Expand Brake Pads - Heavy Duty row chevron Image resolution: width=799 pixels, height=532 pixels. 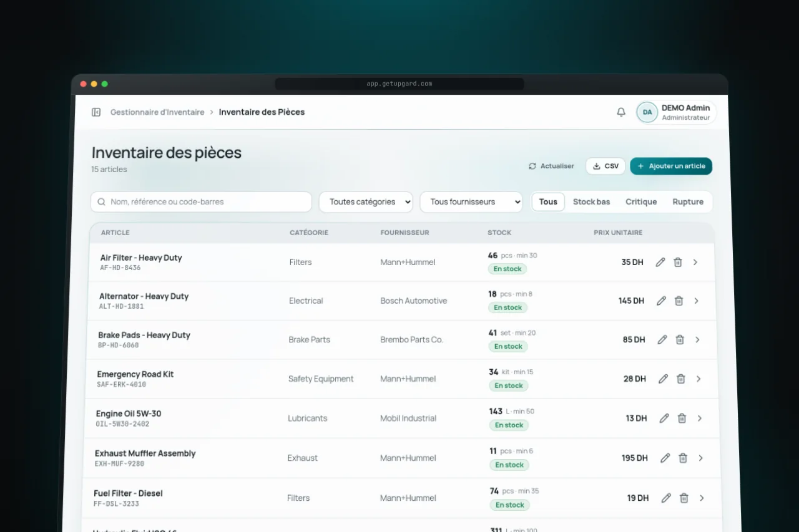pos(698,340)
